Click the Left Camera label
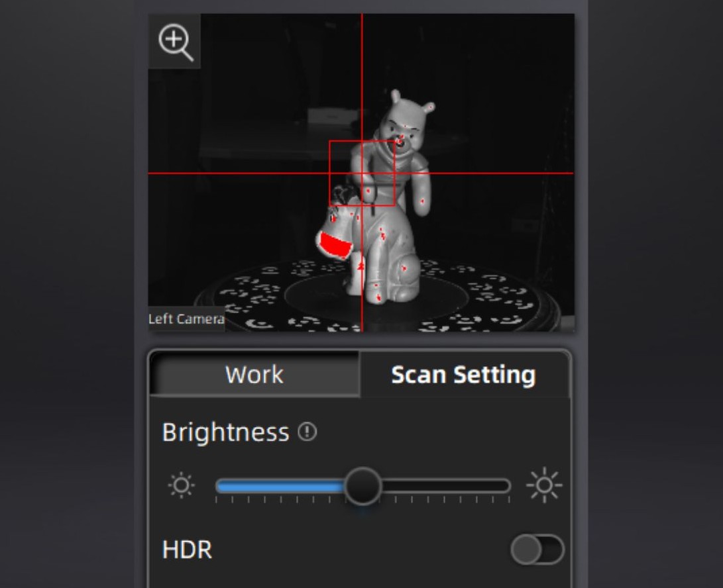This screenshot has width=723, height=588. (186, 319)
